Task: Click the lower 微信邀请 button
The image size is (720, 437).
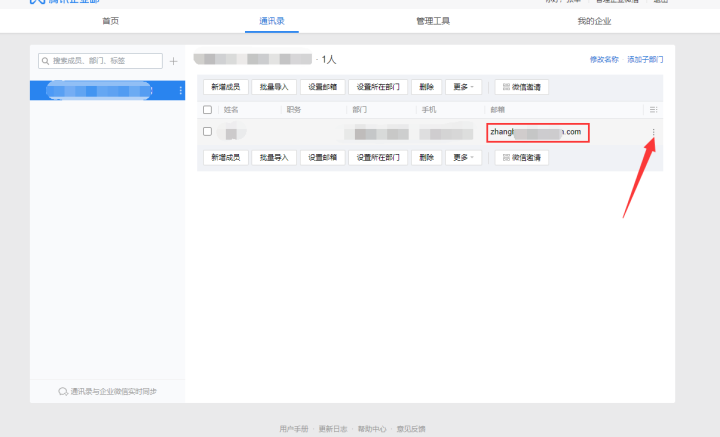Action: pos(522,157)
